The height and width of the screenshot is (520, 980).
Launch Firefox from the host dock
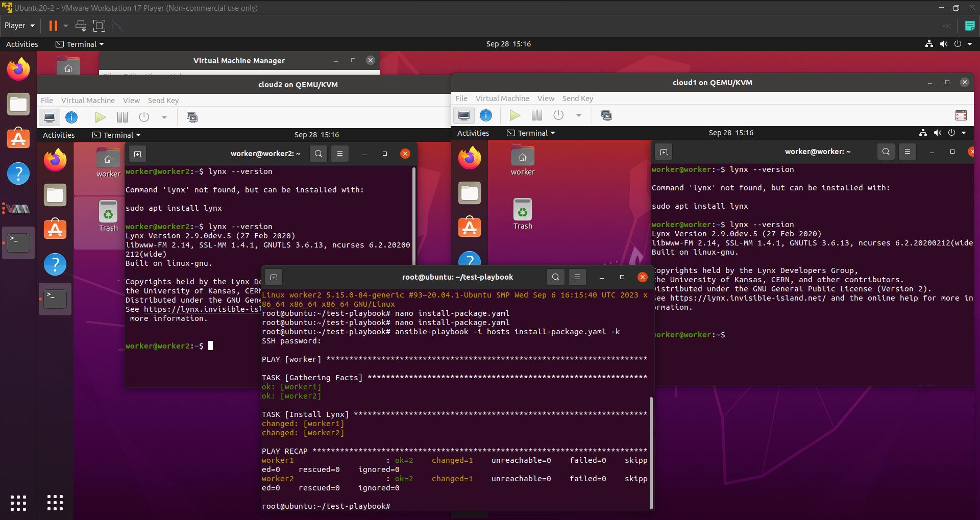[x=18, y=69]
